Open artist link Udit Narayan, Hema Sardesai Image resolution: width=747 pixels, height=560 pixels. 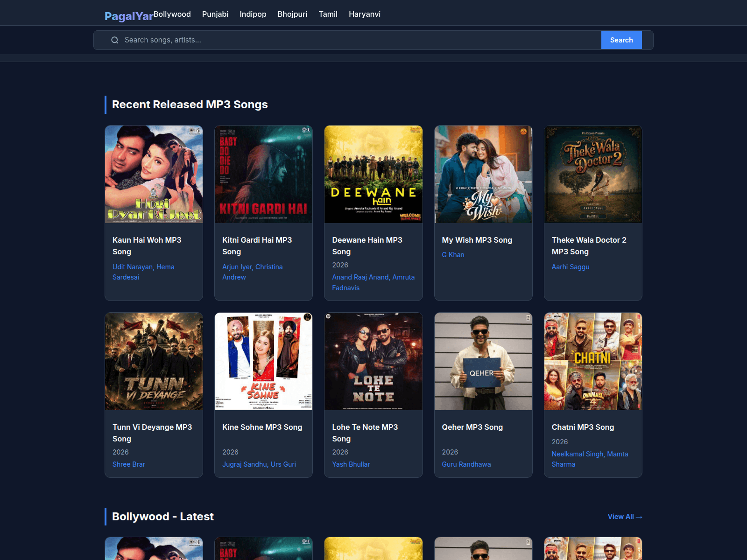[143, 272]
